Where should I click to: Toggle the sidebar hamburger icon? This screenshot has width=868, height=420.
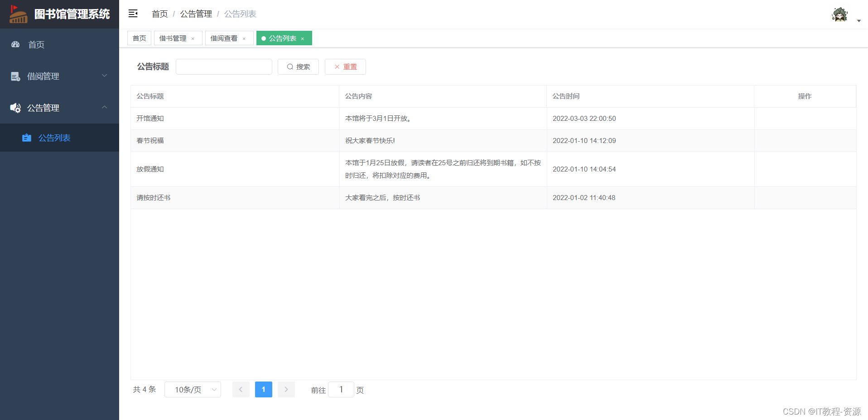tap(133, 14)
